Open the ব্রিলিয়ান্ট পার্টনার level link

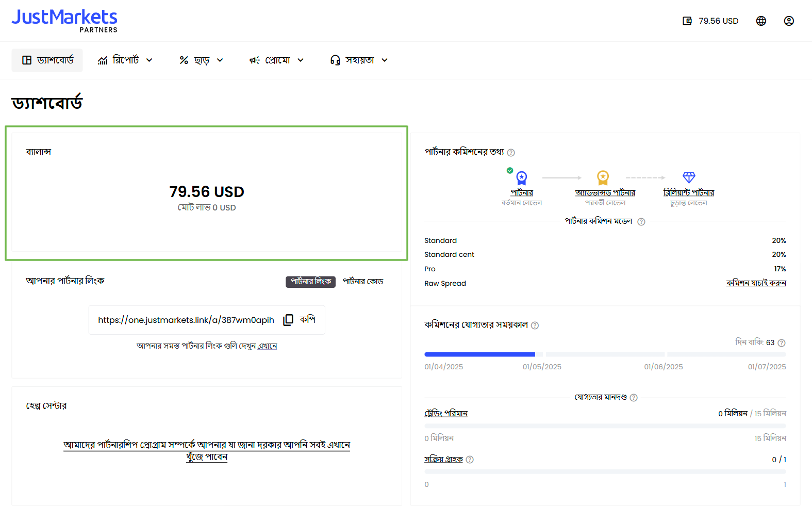[x=689, y=193]
